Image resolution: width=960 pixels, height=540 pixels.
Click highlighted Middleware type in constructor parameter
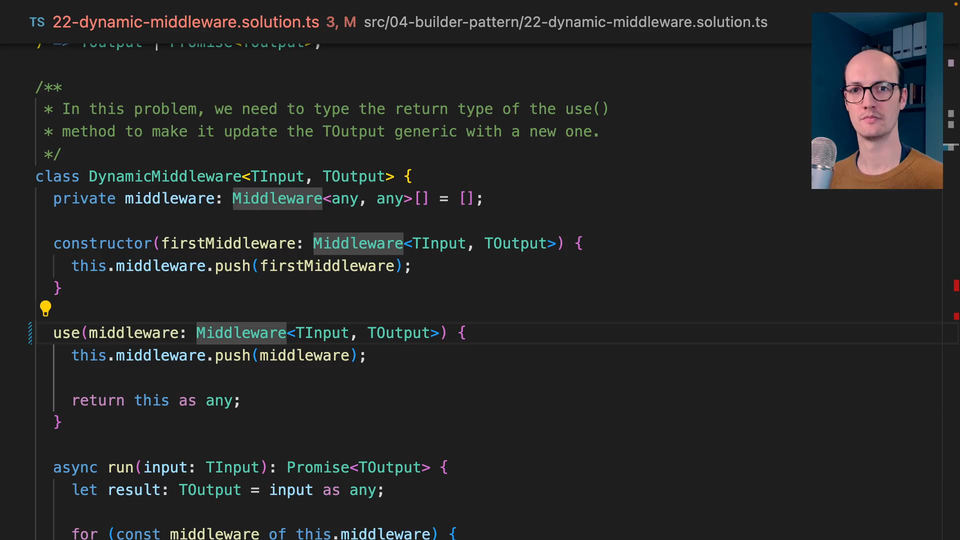tap(357, 243)
